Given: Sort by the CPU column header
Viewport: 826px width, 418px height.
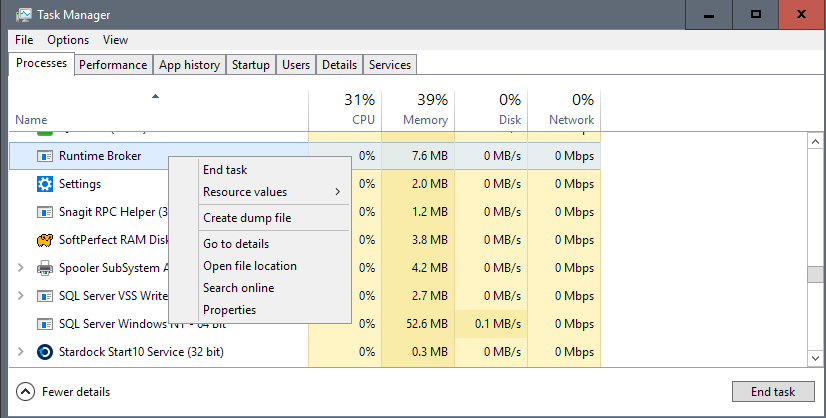Looking at the screenshot, I should (345, 110).
